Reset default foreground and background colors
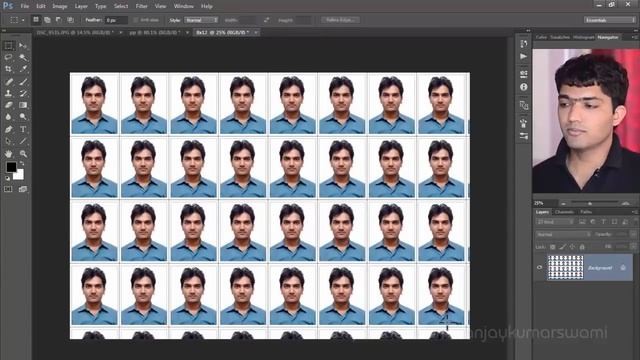 (x=7, y=178)
